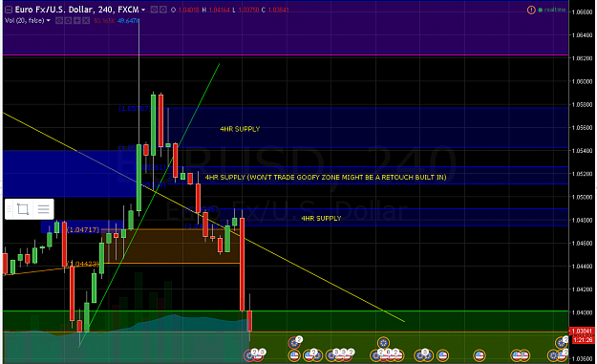The width and height of the screenshot is (597, 364).
Task: Open the rightmost solitary US flag event marker
Action: point(480,355)
